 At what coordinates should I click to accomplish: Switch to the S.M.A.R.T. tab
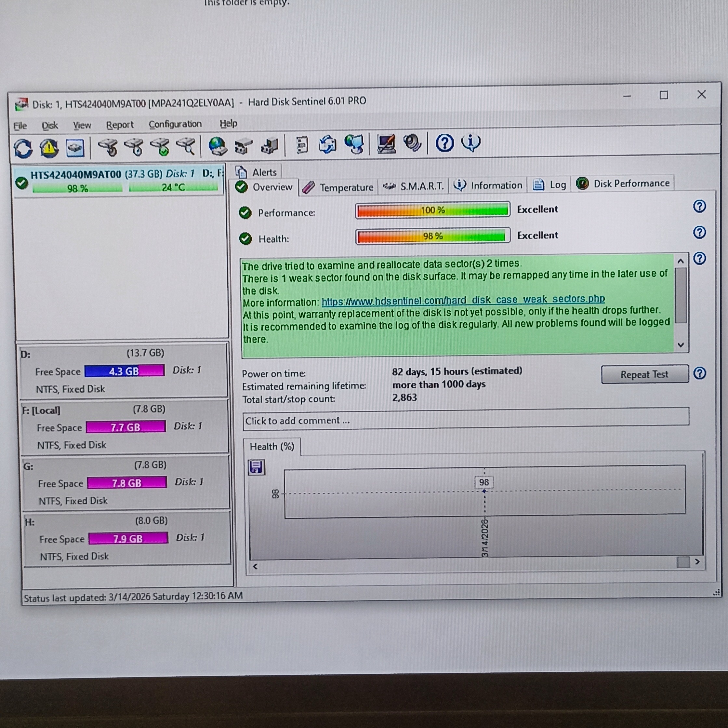click(413, 186)
